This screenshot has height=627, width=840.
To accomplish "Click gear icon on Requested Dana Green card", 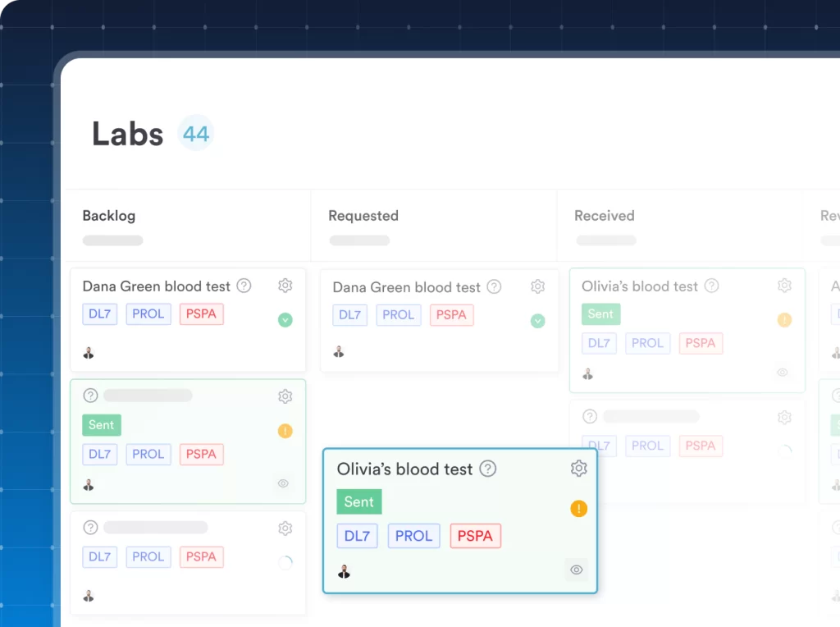I will pyautogui.click(x=537, y=286).
